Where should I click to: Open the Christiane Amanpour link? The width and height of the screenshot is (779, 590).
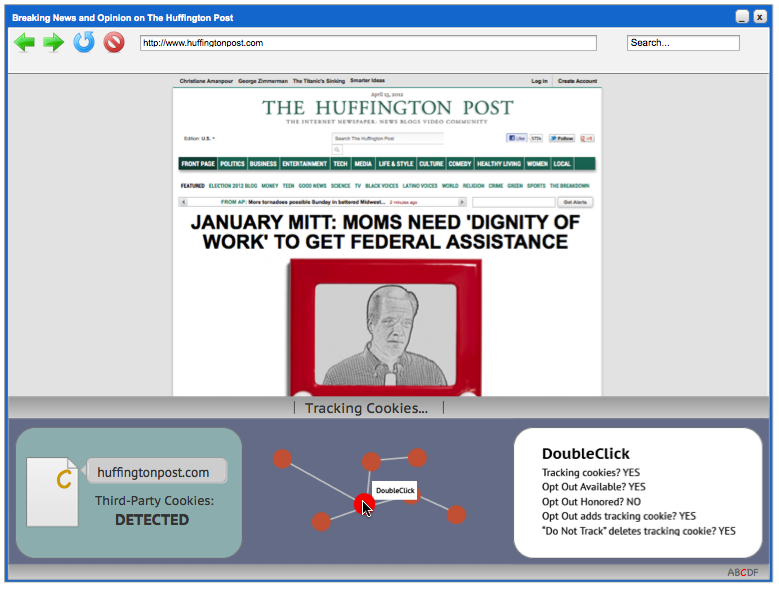click(206, 81)
